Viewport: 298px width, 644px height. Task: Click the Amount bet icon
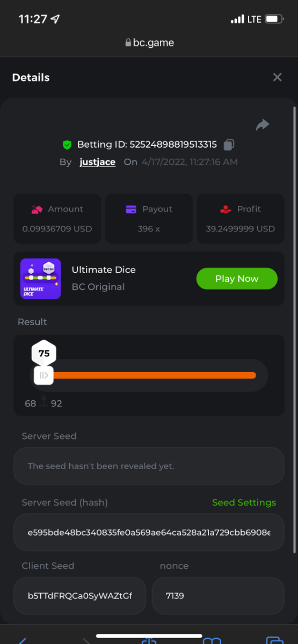37,209
